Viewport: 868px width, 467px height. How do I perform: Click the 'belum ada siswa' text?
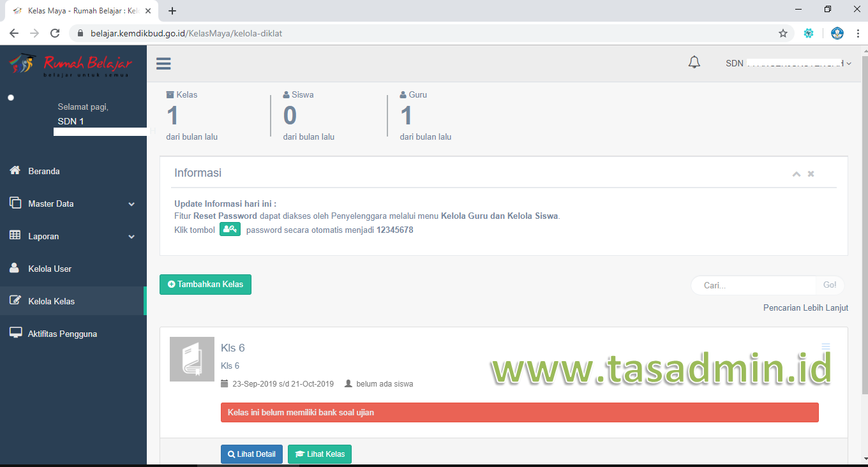point(384,384)
